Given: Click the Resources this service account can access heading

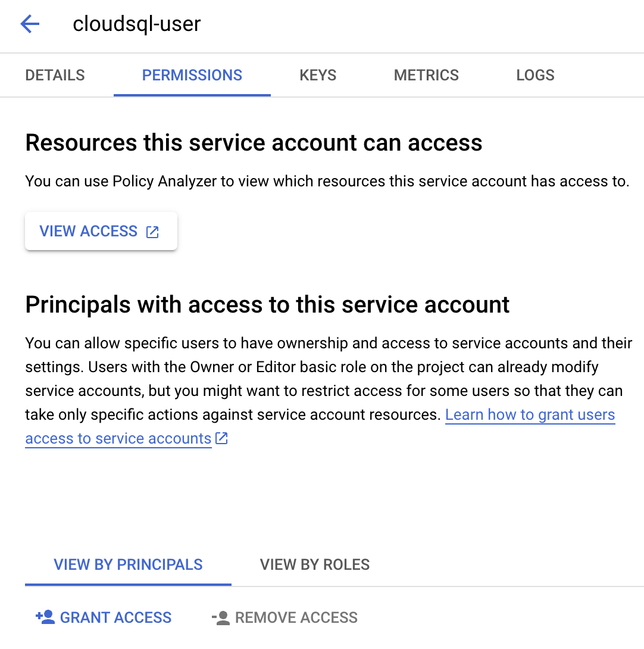Looking at the screenshot, I should click(x=254, y=143).
